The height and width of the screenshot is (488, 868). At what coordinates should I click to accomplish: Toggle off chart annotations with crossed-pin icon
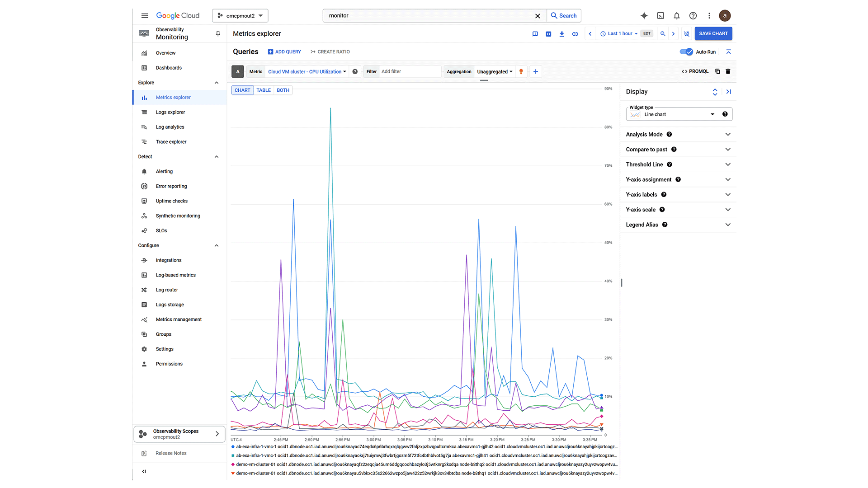coord(687,33)
